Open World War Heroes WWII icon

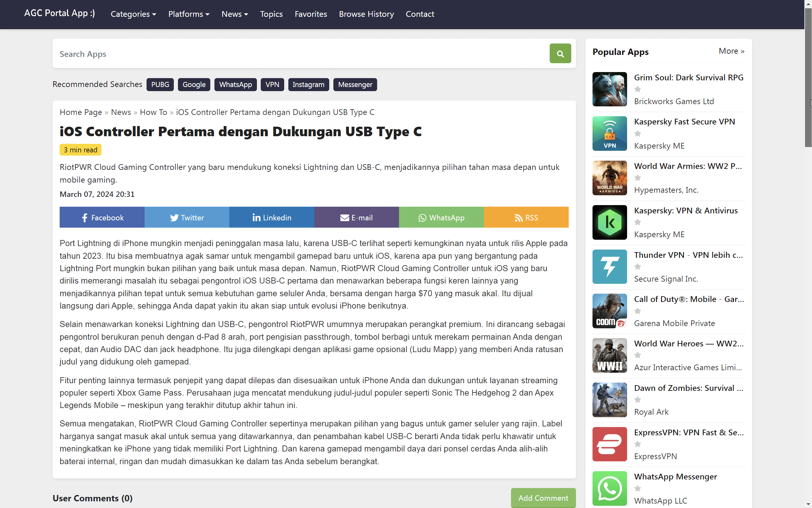click(x=610, y=355)
